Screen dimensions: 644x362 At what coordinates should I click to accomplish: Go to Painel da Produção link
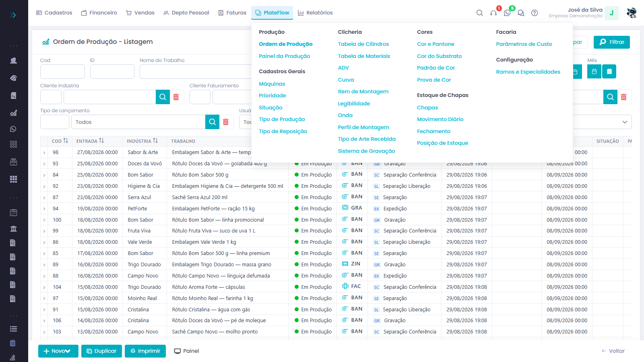point(284,56)
